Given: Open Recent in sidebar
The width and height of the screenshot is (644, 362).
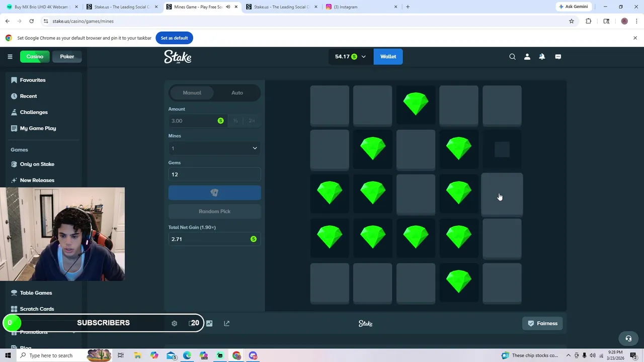Looking at the screenshot, I should (x=28, y=96).
